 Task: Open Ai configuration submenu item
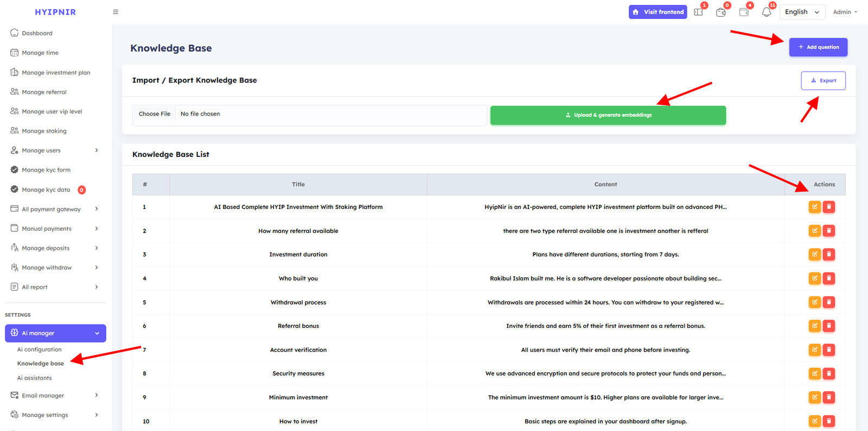[x=39, y=350]
